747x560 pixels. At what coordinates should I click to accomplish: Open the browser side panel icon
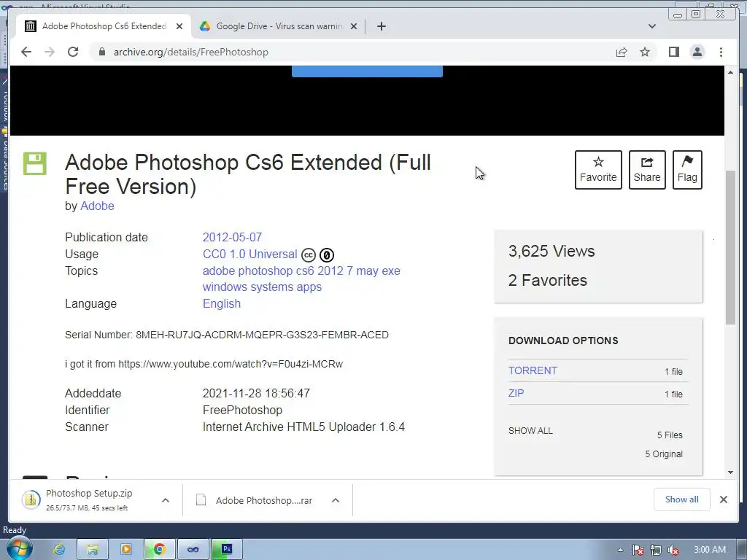coord(673,52)
